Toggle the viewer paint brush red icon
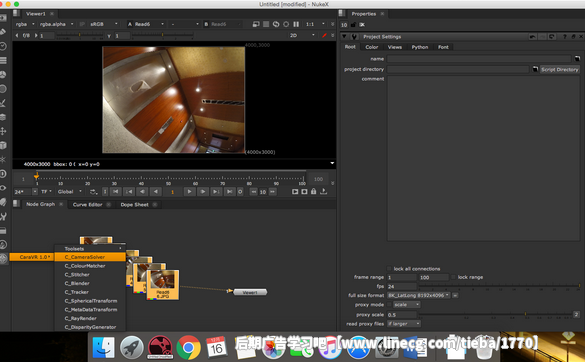 point(324,35)
